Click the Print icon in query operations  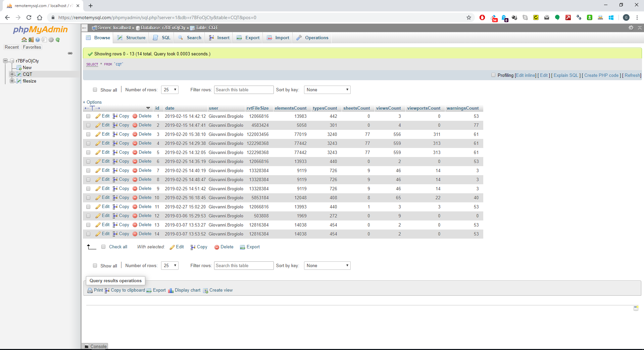[x=90, y=290]
